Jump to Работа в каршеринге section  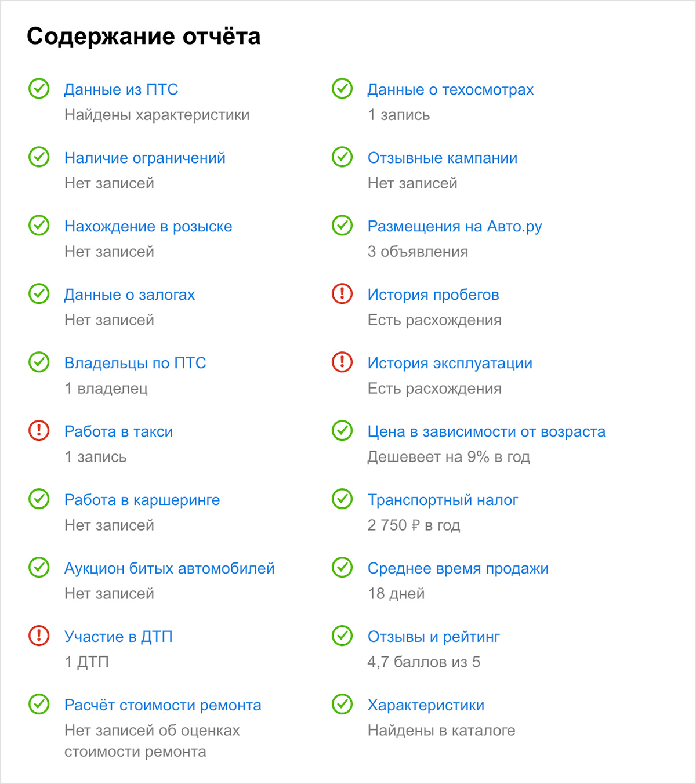coord(142,500)
